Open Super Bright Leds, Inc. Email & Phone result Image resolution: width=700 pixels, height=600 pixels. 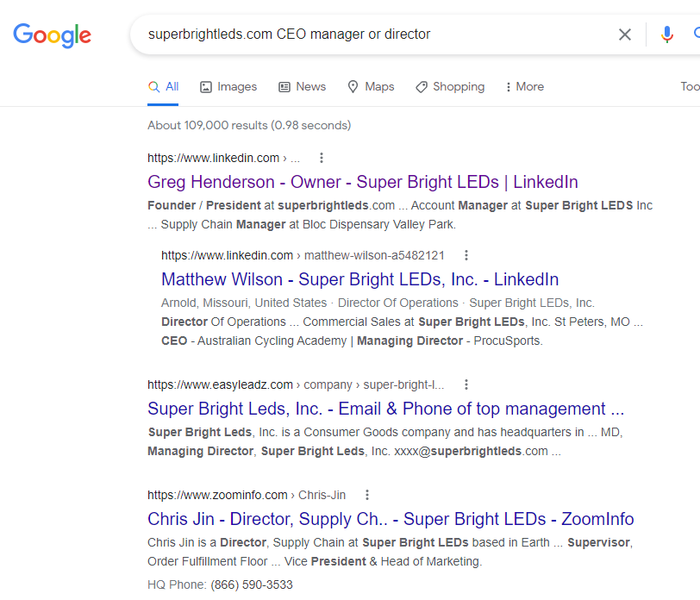(385, 409)
